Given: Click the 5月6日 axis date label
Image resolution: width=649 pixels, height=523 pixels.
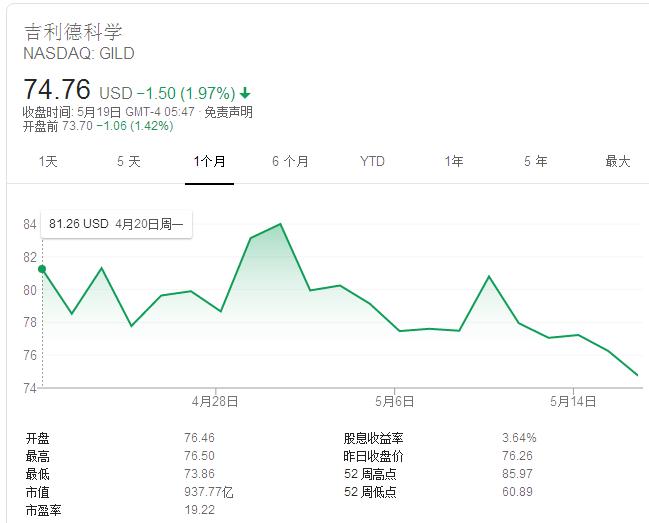Looking at the screenshot, I should [x=394, y=401].
